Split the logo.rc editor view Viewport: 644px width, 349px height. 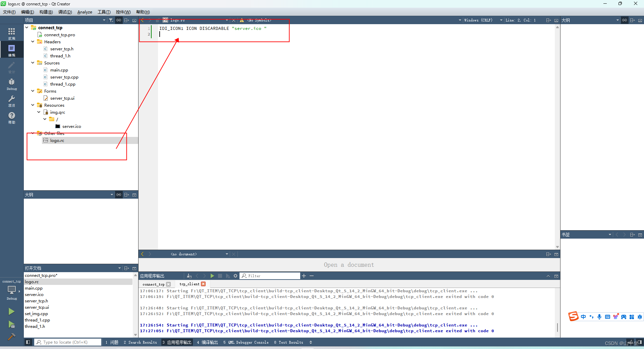548,20
